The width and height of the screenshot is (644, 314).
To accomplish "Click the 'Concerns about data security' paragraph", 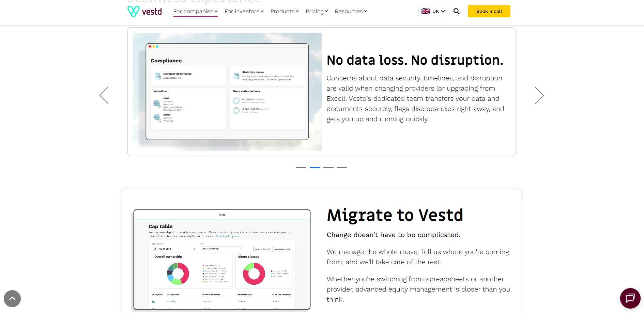I will [415, 98].
